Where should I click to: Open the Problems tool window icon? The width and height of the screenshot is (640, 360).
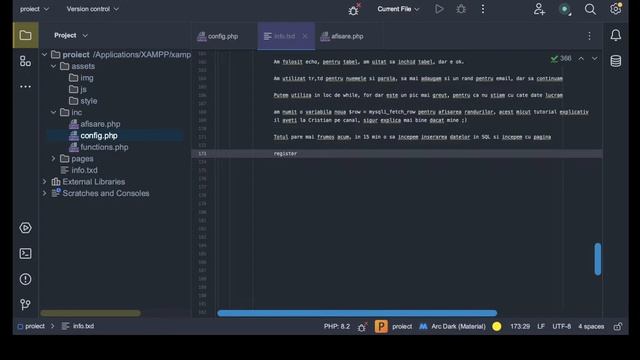[25, 279]
